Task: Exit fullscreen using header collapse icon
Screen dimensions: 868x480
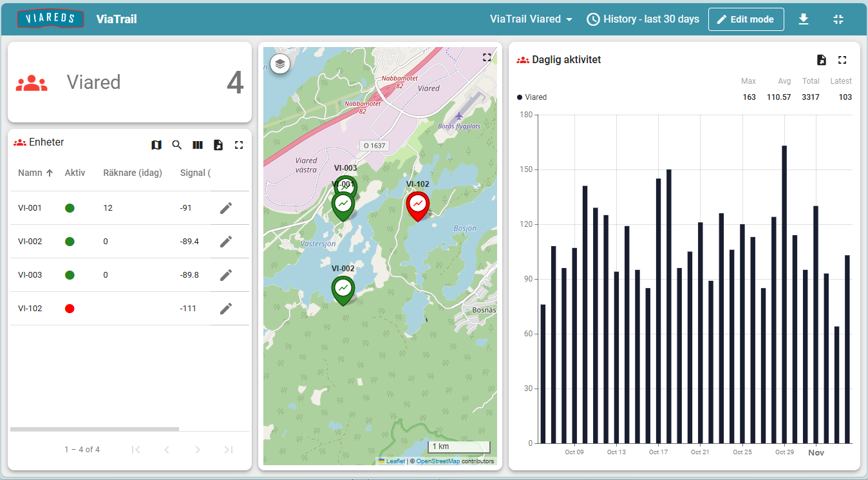Action: [838, 19]
